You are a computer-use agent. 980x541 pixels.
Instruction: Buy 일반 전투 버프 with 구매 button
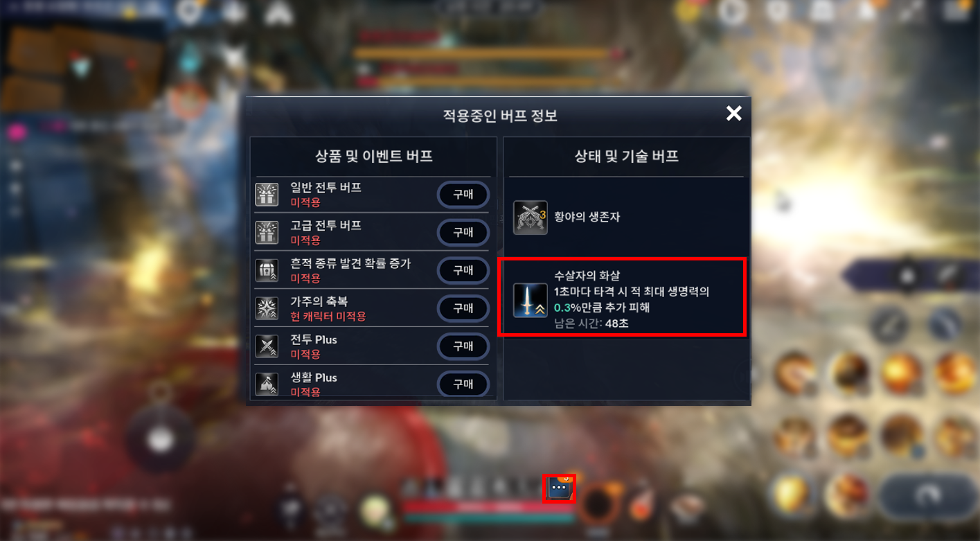coord(463,195)
